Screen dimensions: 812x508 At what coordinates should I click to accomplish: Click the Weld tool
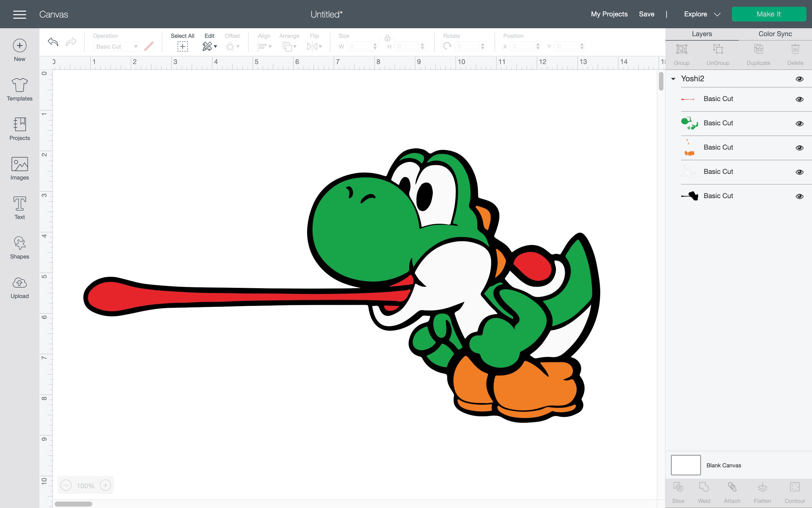(x=704, y=492)
